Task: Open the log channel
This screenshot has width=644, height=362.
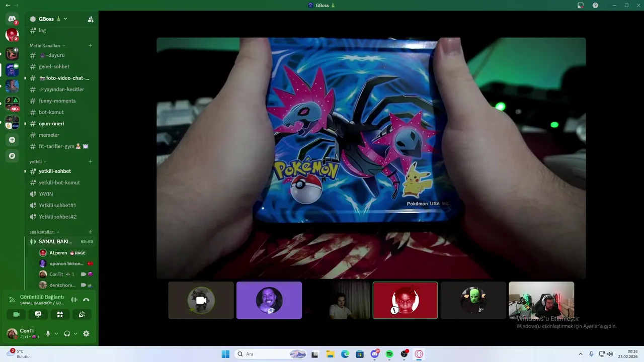Action: (60, 30)
